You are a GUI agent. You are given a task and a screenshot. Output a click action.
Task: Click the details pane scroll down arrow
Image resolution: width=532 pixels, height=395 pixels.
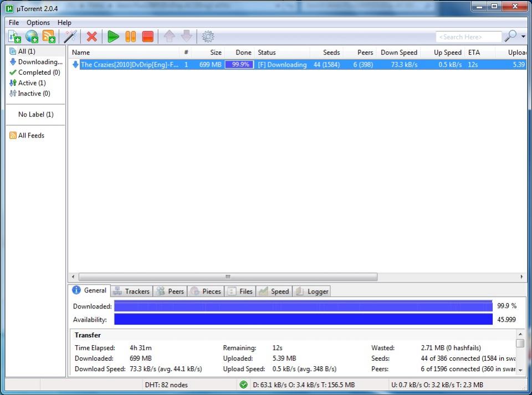pyautogui.click(x=520, y=370)
